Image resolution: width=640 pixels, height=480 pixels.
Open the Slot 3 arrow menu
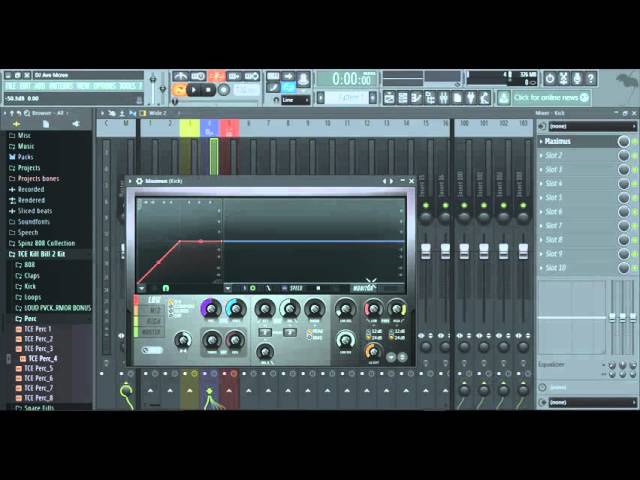(541, 169)
